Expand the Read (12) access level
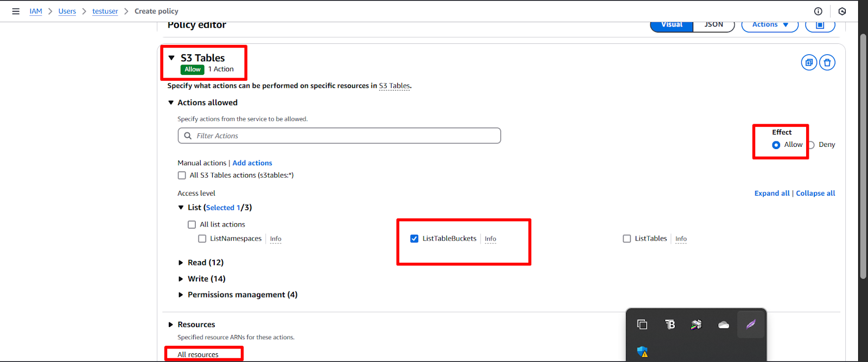The height and width of the screenshot is (362, 868). tap(181, 263)
